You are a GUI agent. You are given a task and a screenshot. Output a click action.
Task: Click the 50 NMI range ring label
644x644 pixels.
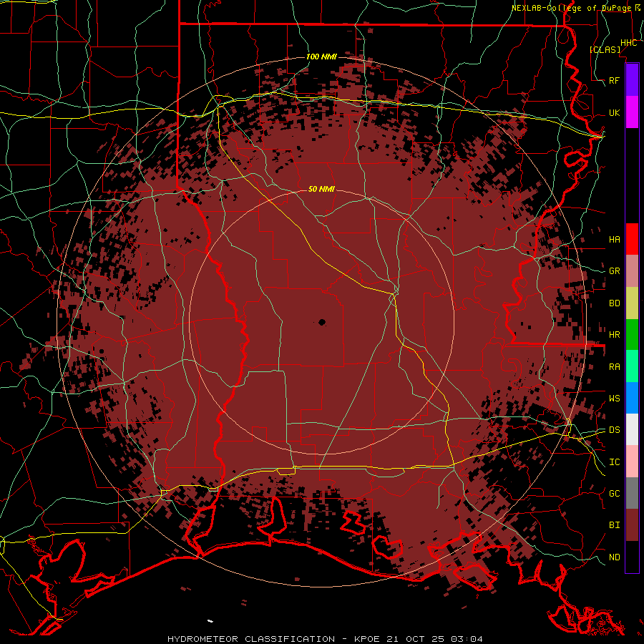tap(321, 189)
